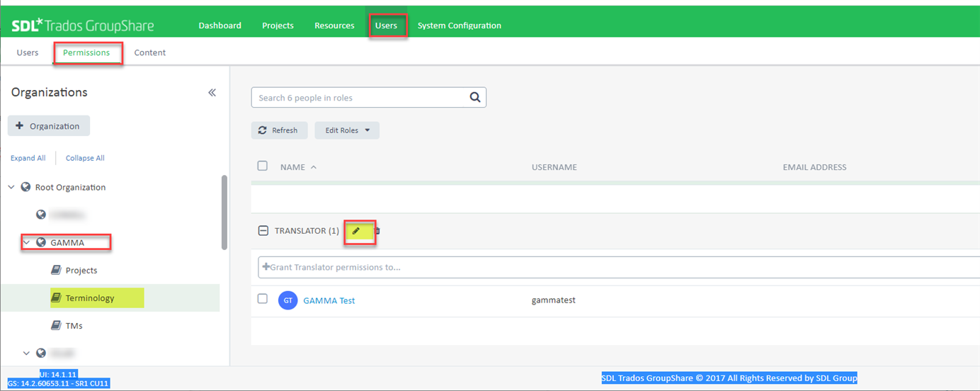Click the Refresh button

(279, 130)
